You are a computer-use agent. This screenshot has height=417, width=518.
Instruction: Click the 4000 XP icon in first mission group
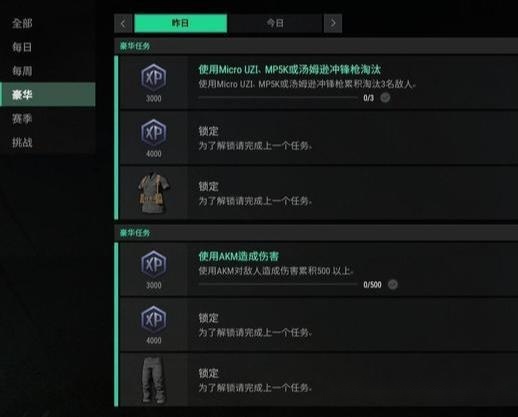tap(153, 133)
